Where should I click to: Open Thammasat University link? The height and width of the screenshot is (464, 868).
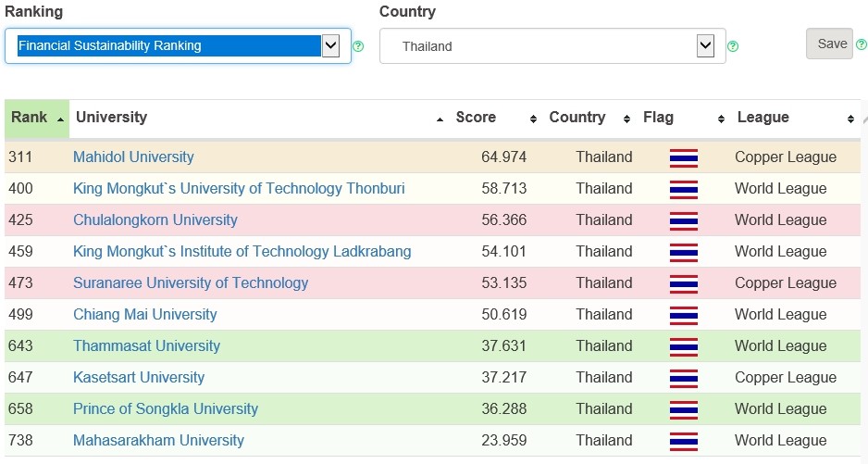pyautogui.click(x=147, y=346)
